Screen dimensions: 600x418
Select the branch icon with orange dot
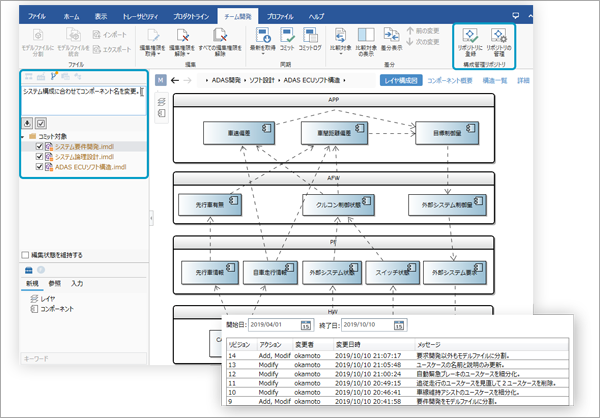[54, 76]
